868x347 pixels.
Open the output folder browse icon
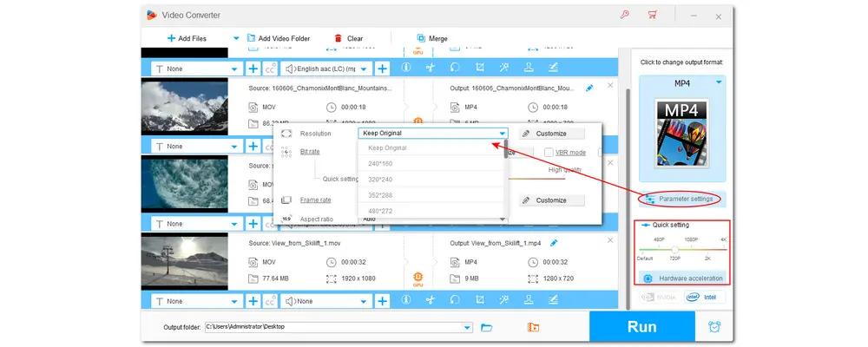tap(487, 327)
